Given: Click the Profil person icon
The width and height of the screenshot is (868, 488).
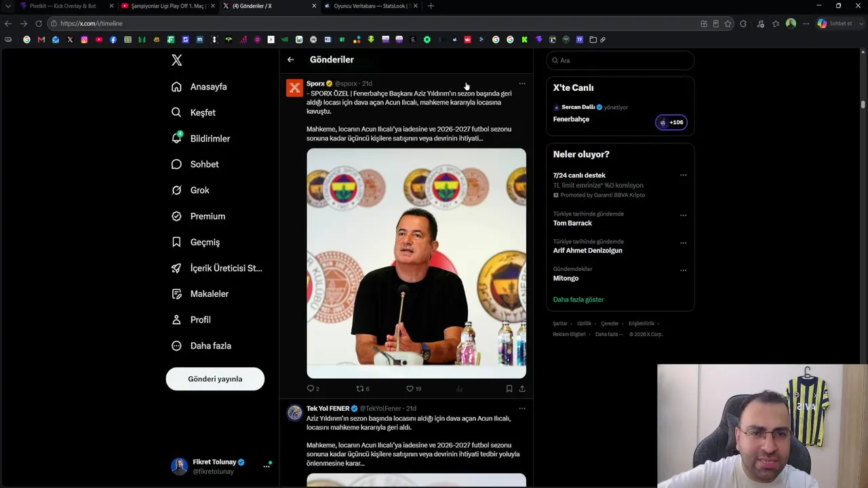Looking at the screenshot, I should coord(176,320).
